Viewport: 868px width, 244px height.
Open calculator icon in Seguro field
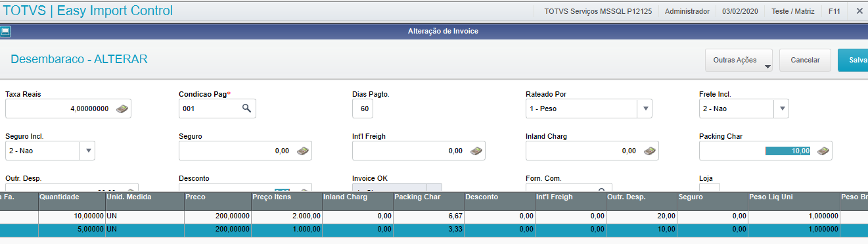coord(302,151)
